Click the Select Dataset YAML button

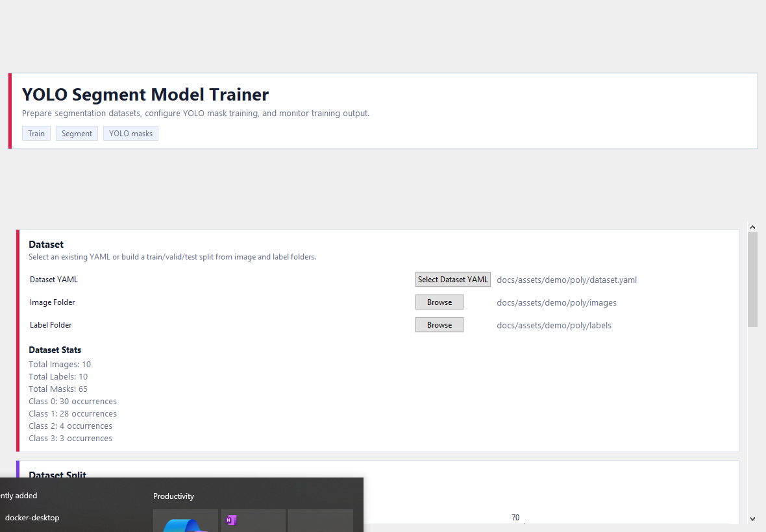point(453,279)
